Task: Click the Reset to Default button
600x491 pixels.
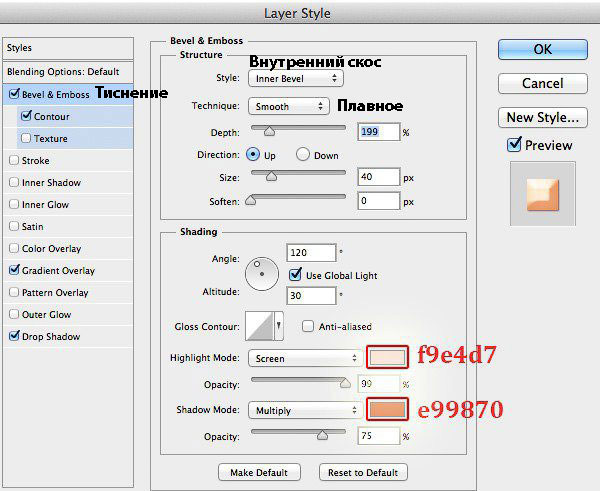Action: click(363, 472)
